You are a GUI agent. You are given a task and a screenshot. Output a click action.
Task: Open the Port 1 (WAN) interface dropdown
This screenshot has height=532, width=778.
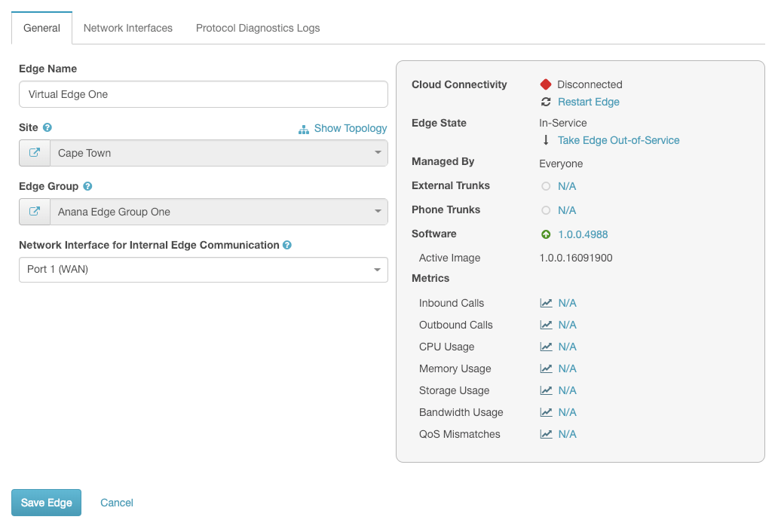click(x=204, y=270)
